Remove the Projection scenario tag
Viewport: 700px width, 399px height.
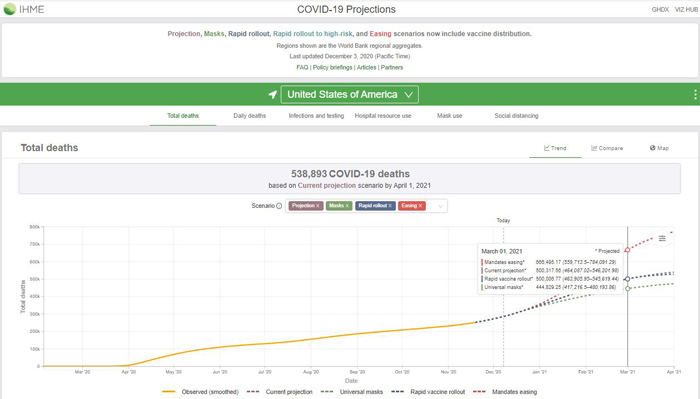tap(318, 206)
